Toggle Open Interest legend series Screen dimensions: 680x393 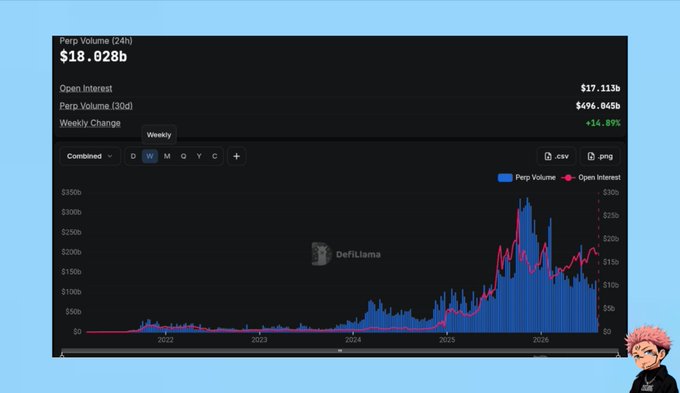point(591,177)
